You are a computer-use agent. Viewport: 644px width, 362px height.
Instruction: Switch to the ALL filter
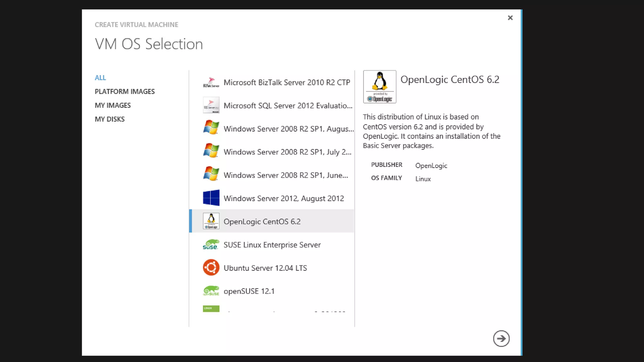tap(100, 78)
